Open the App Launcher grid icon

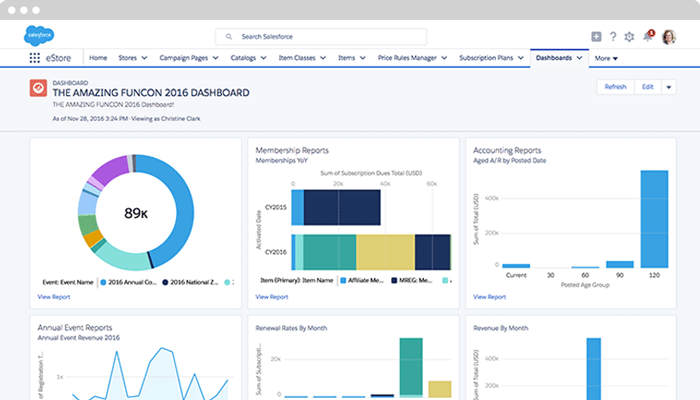click(34, 58)
